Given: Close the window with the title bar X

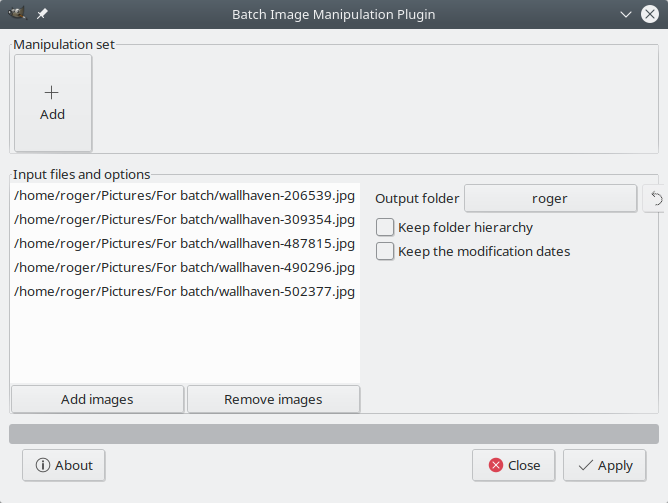Looking at the screenshot, I should (650, 15).
